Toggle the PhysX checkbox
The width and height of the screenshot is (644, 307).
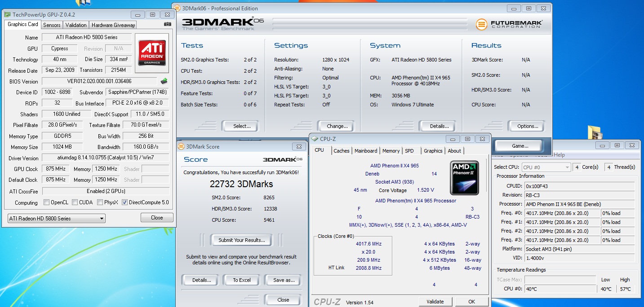coord(100,202)
